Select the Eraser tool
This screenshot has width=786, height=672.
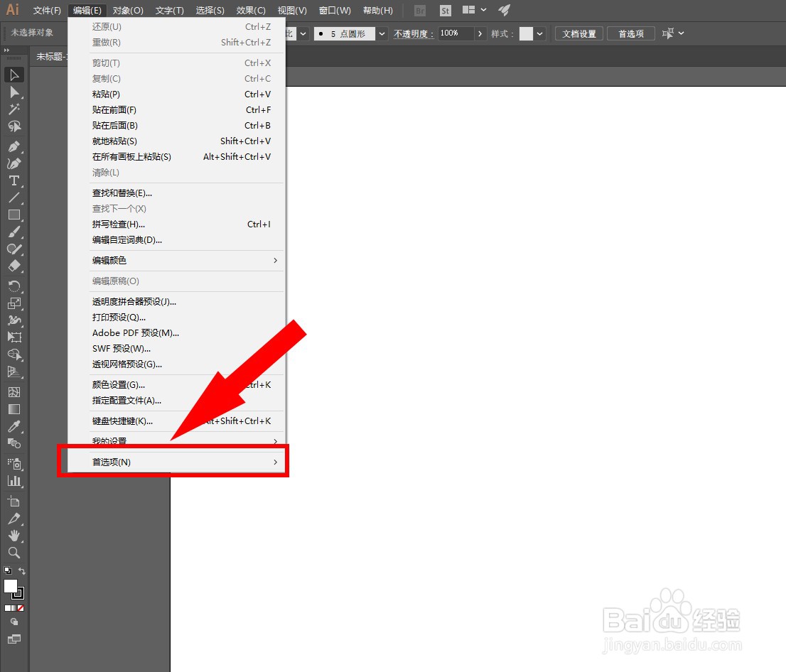(14, 266)
